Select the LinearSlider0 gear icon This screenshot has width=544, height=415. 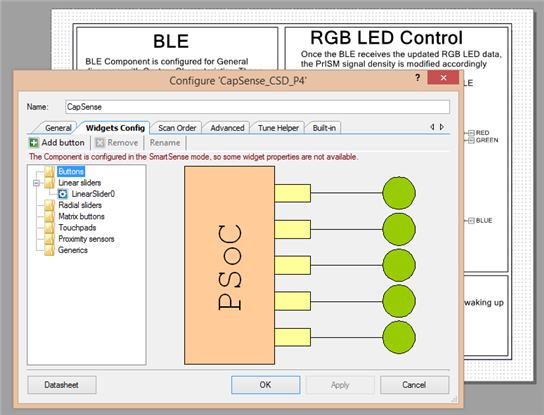63,194
